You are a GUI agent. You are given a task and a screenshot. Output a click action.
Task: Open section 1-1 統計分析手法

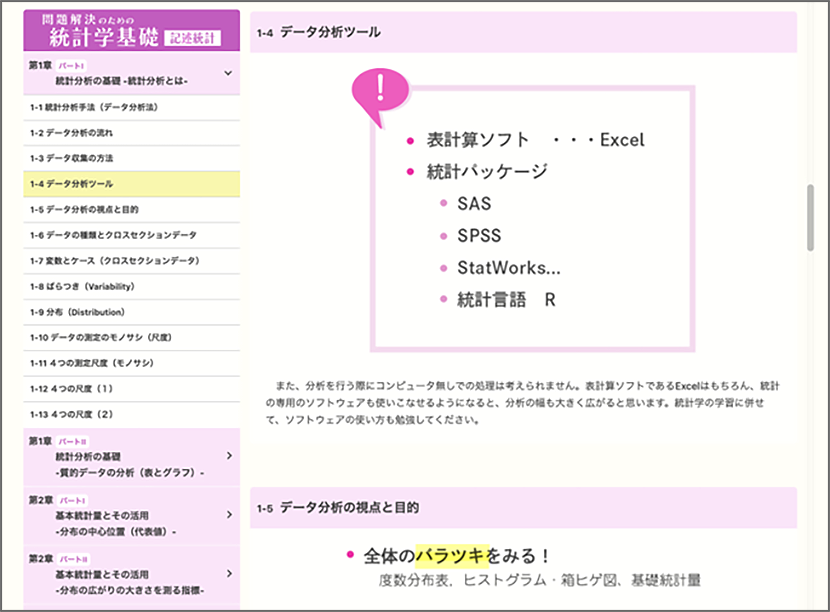[x=131, y=107]
